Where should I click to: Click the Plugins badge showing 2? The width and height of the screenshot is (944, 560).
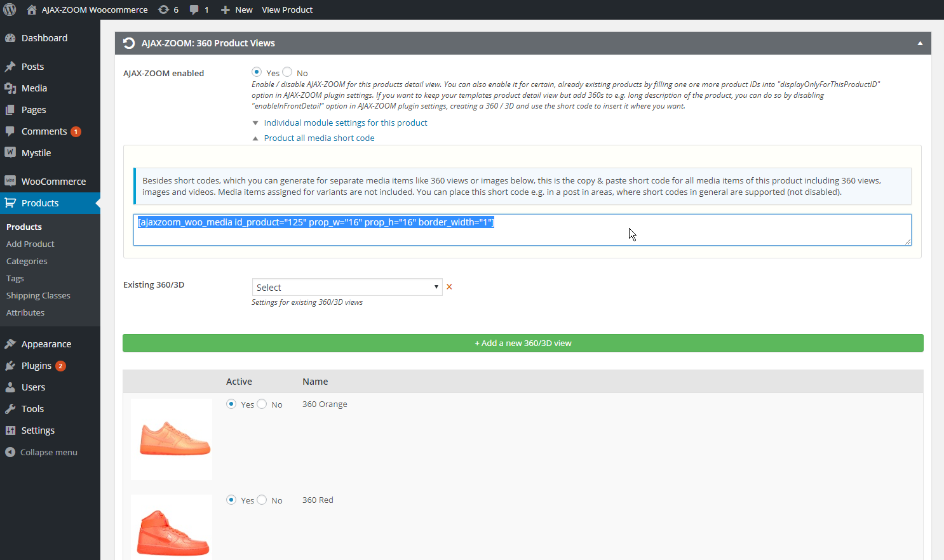click(60, 366)
